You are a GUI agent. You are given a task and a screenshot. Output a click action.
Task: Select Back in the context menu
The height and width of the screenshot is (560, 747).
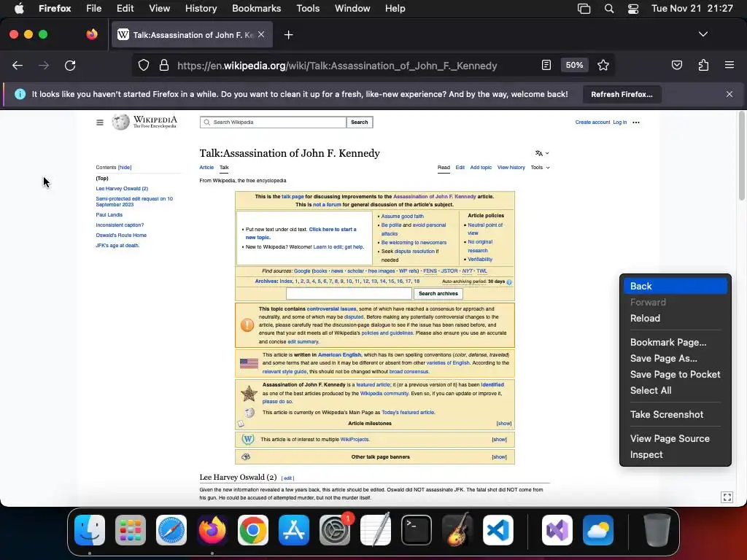coord(675,286)
